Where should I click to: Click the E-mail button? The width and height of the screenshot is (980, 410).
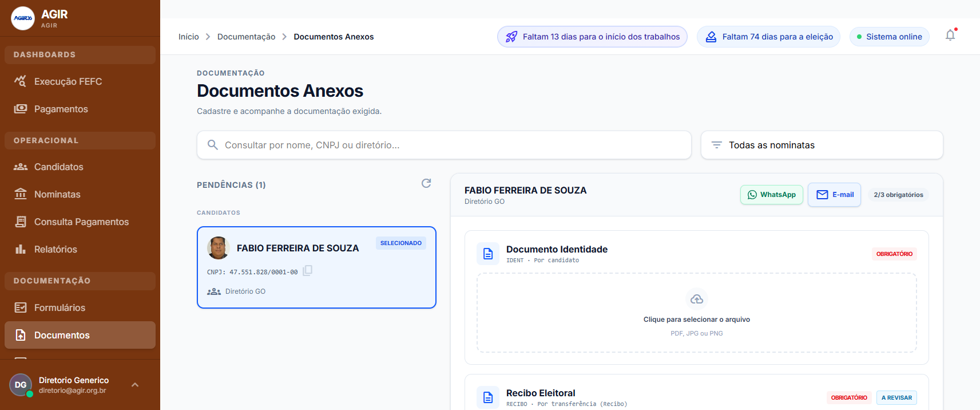(x=834, y=195)
